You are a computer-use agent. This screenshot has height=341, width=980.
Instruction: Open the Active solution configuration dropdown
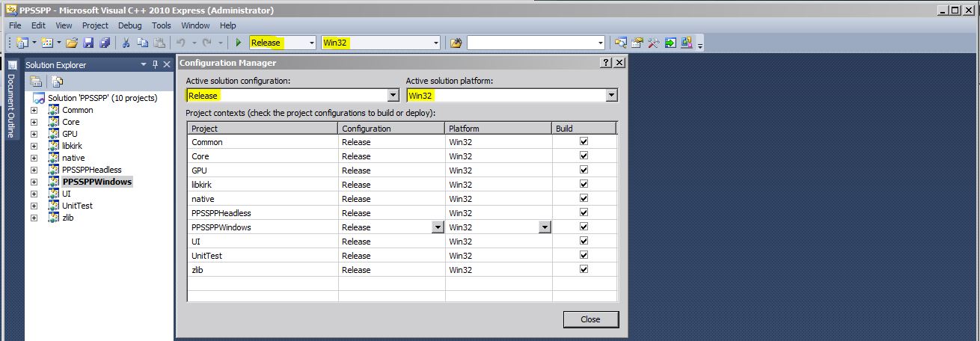coord(393,96)
